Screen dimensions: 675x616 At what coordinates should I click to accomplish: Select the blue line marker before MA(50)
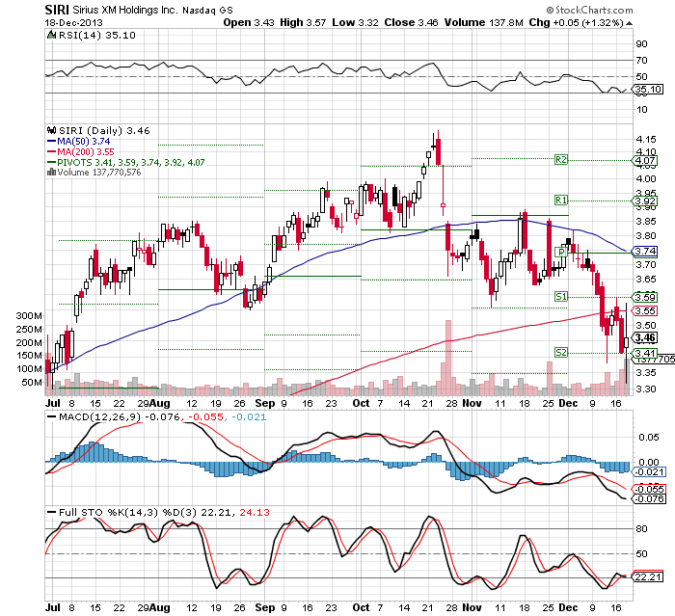click(51, 141)
